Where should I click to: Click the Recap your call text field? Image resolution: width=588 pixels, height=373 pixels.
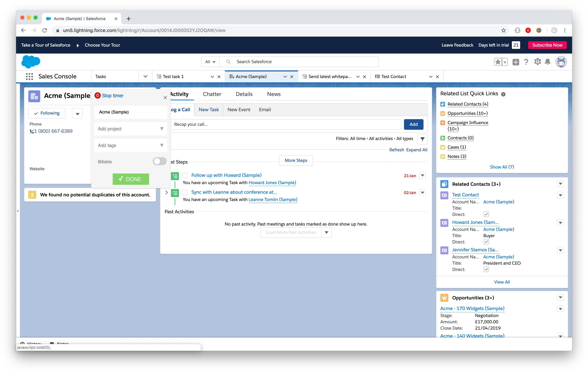[x=286, y=124]
